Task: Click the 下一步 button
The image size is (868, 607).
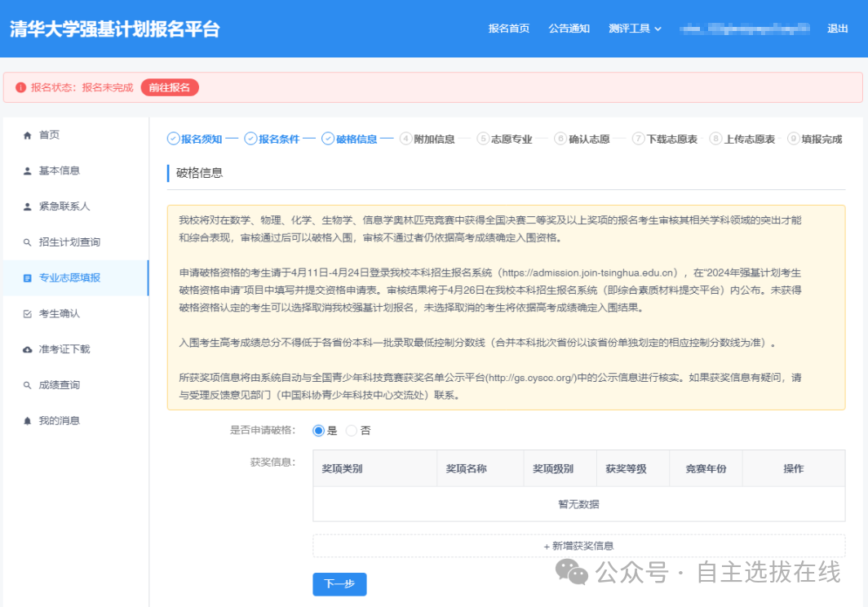Action: [339, 584]
